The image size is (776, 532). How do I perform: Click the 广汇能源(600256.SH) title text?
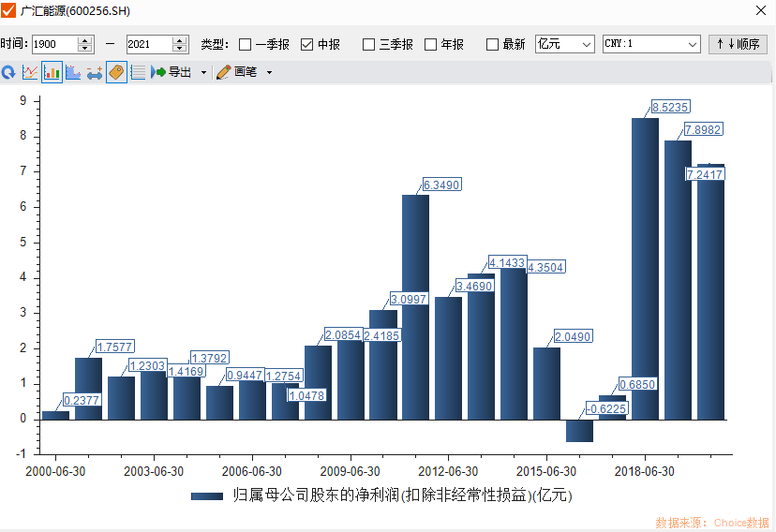pos(76,10)
